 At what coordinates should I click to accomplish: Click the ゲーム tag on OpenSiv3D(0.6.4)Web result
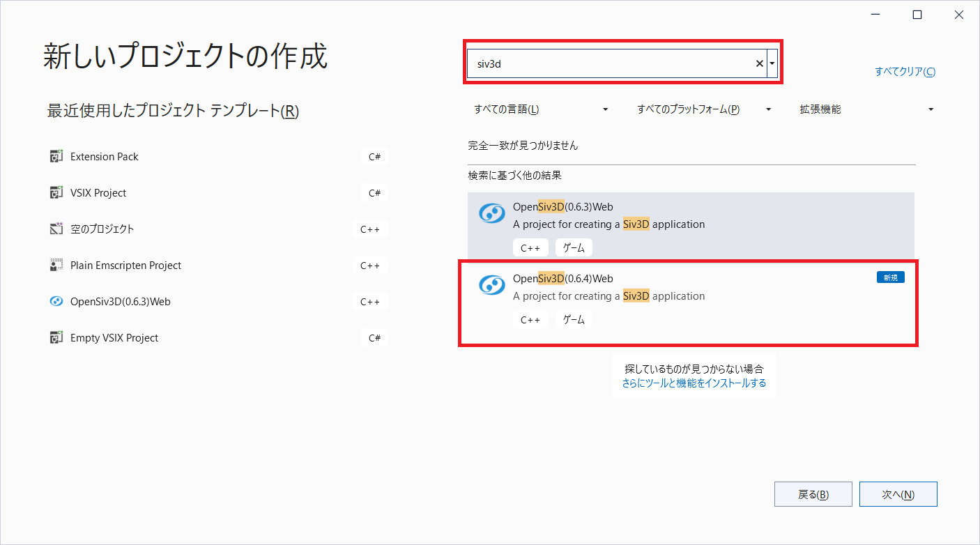coord(574,320)
